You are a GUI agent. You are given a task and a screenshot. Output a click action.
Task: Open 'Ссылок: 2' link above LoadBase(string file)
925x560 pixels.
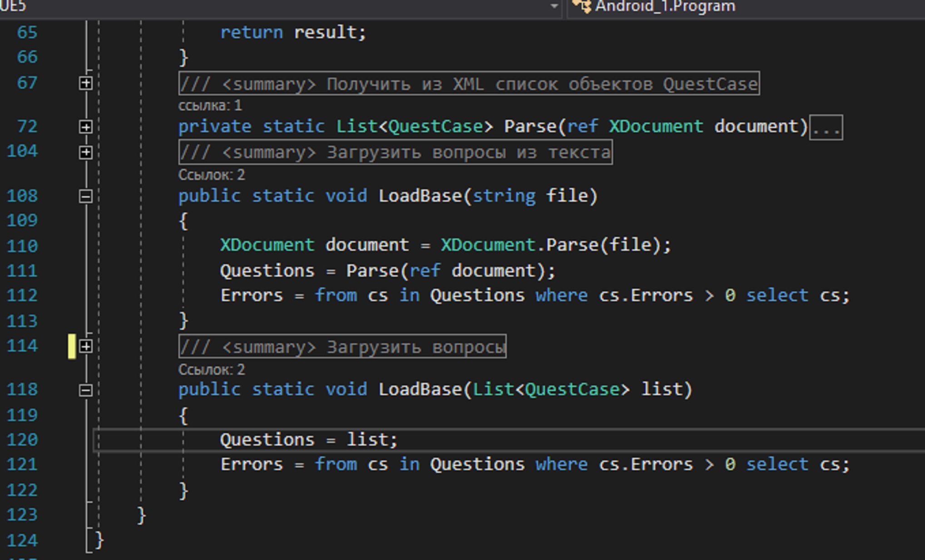pyautogui.click(x=211, y=175)
